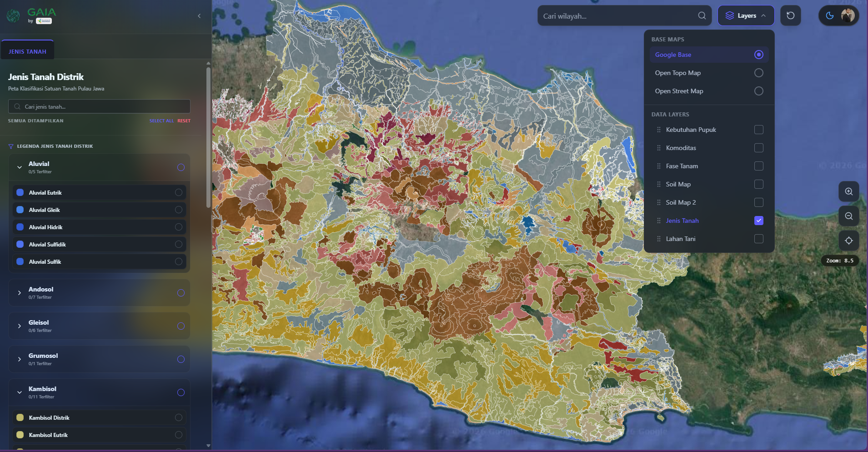Click the Kambisol Distrik yellow color swatch
The height and width of the screenshot is (452, 868).
click(20, 417)
